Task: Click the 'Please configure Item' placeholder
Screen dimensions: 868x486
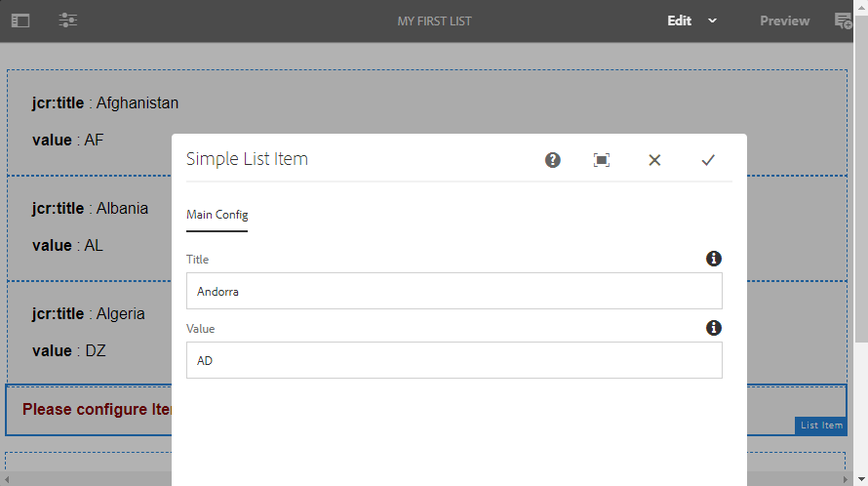Action: [97, 409]
